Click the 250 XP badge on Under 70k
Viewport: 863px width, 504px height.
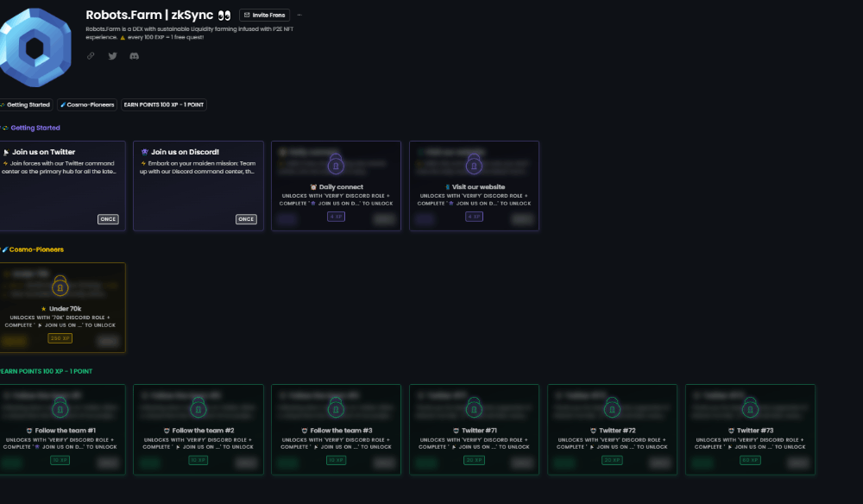click(x=60, y=338)
